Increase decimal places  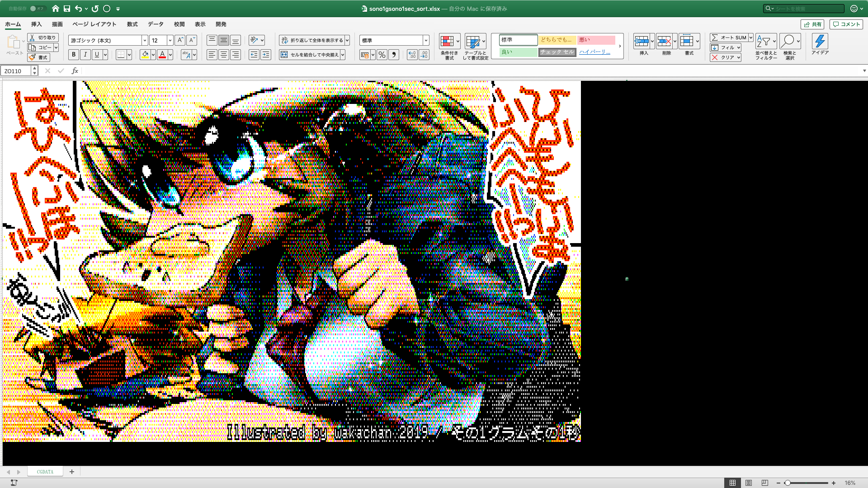[412, 55]
